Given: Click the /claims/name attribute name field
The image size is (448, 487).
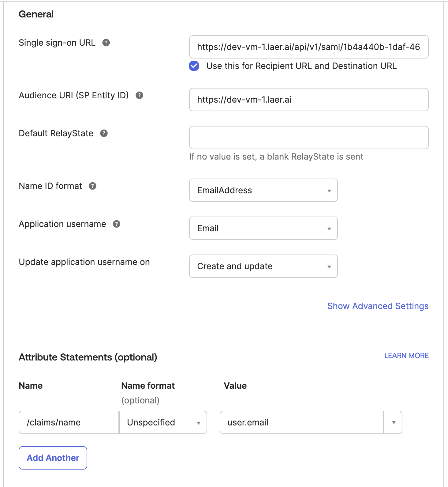Looking at the screenshot, I should (x=69, y=422).
